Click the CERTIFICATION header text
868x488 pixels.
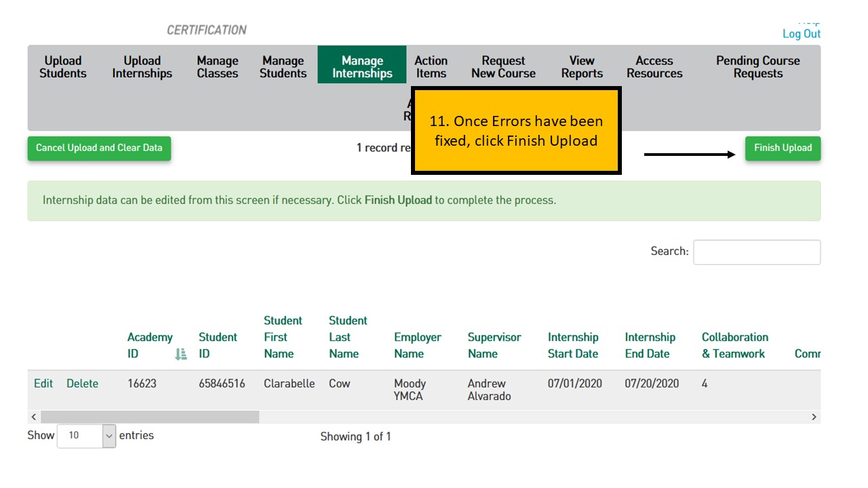(x=207, y=30)
